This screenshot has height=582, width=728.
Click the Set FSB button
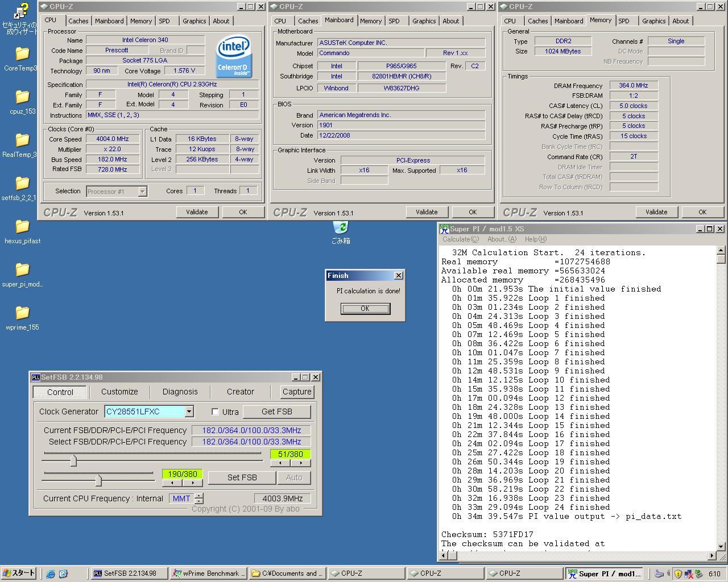coord(242,477)
